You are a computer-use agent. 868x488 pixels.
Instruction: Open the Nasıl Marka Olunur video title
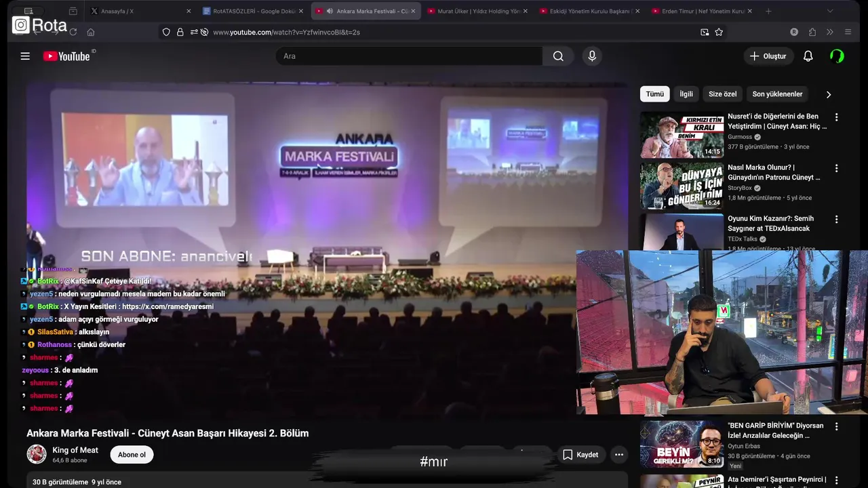(774, 172)
